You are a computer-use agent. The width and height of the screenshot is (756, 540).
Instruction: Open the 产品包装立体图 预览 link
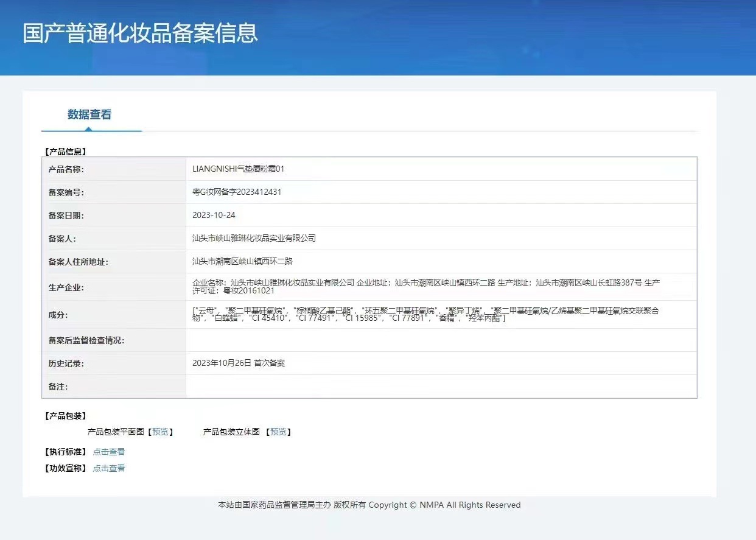point(278,432)
